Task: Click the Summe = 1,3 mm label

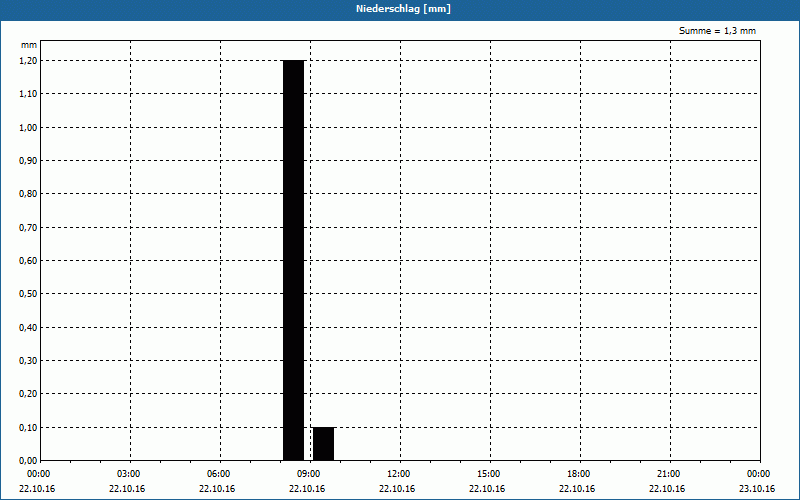Action: click(x=717, y=31)
